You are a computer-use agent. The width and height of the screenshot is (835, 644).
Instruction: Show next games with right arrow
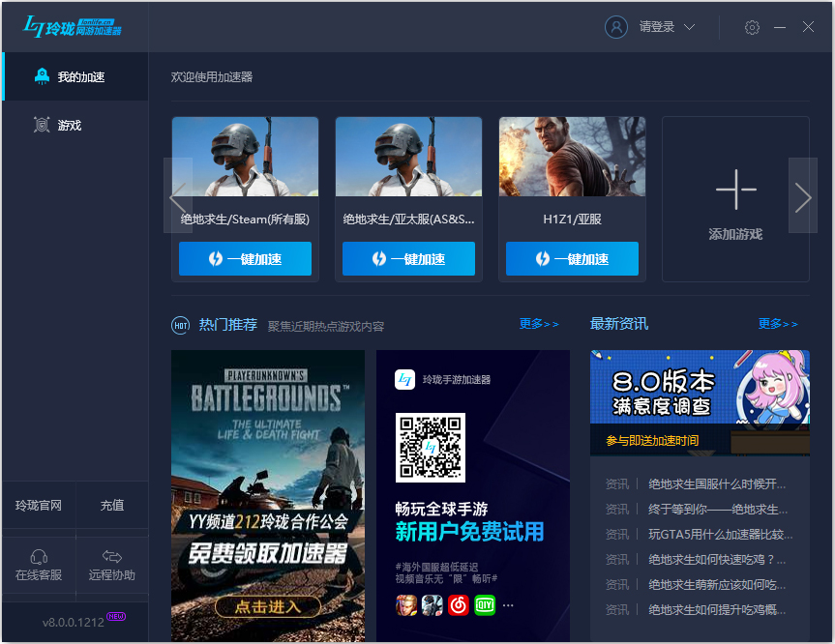pyautogui.click(x=802, y=195)
